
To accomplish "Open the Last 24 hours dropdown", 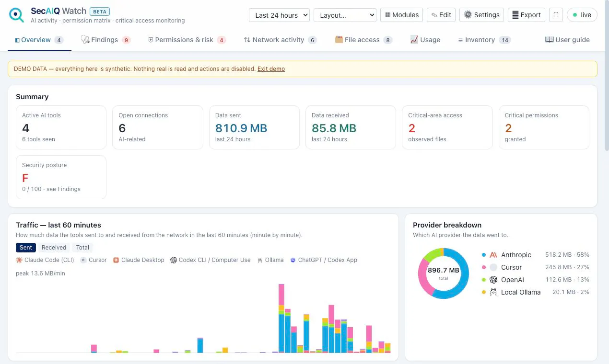I will tap(279, 15).
